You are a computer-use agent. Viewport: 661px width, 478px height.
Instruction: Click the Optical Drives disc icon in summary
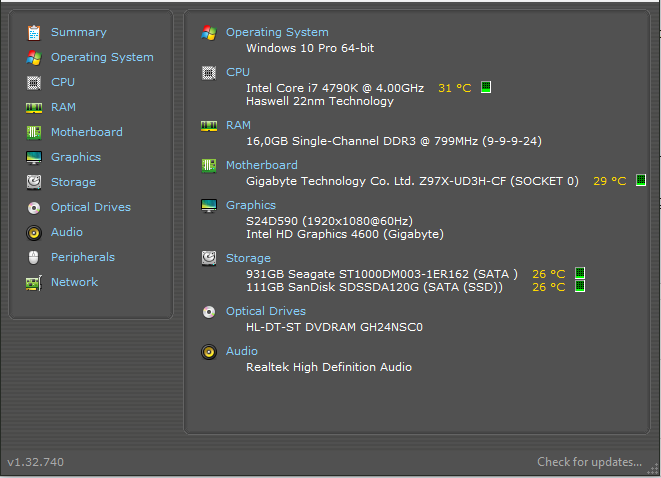tap(209, 312)
